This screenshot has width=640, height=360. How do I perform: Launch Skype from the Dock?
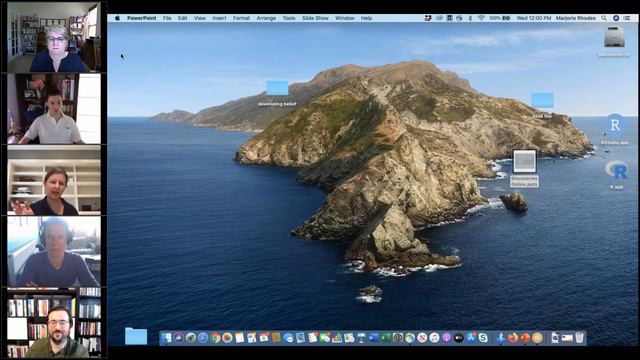click(x=483, y=338)
